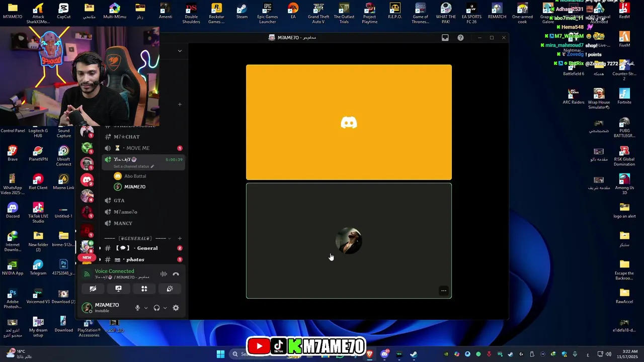Add a channel to GENERAL category

180,238
